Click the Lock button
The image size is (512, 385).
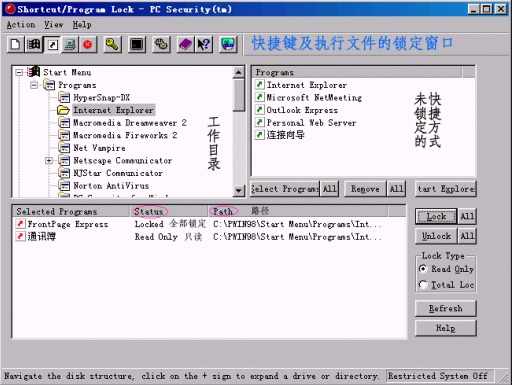click(436, 217)
